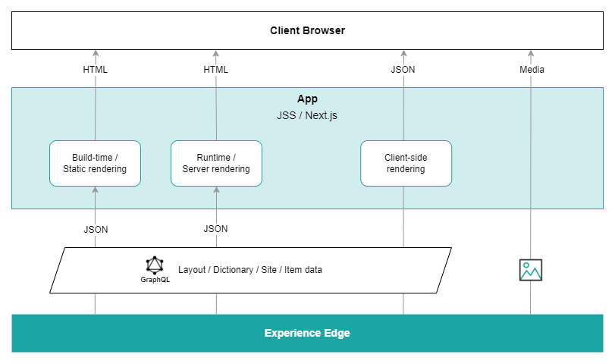Viewport: 615px width, 364px height.
Task: Click the JSON label above Client-side rendering
Action: tap(403, 70)
